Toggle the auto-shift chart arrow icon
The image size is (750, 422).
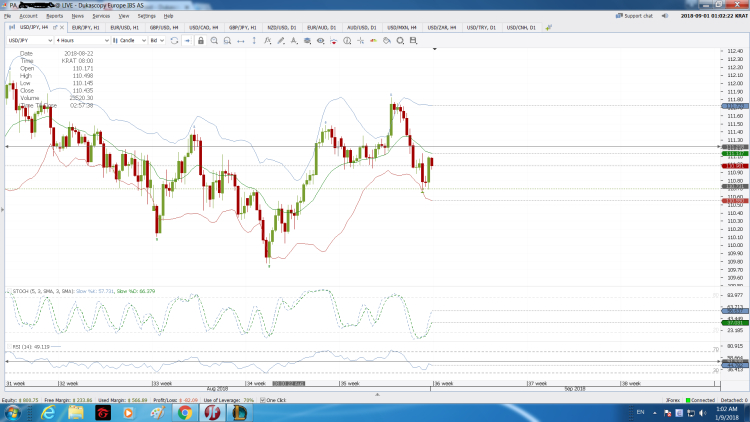(x=188, y=41)
